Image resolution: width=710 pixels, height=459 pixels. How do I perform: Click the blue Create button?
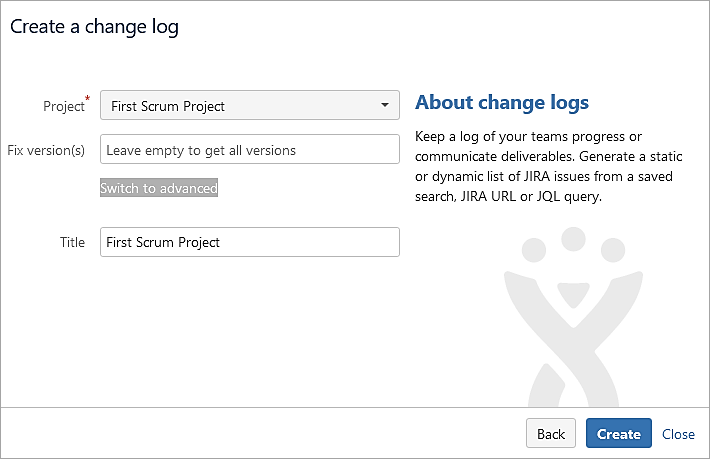pos(618,434)
